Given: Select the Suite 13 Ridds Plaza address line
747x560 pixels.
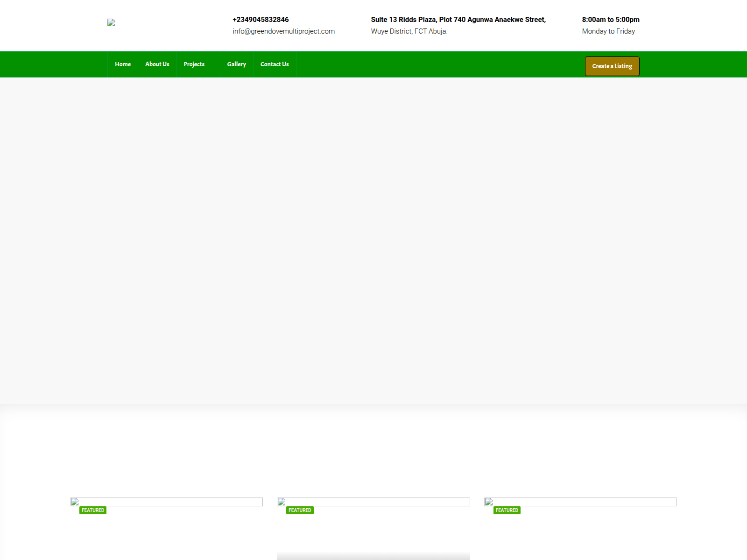Looking at the screenshot, I should (x=458, y=20).
